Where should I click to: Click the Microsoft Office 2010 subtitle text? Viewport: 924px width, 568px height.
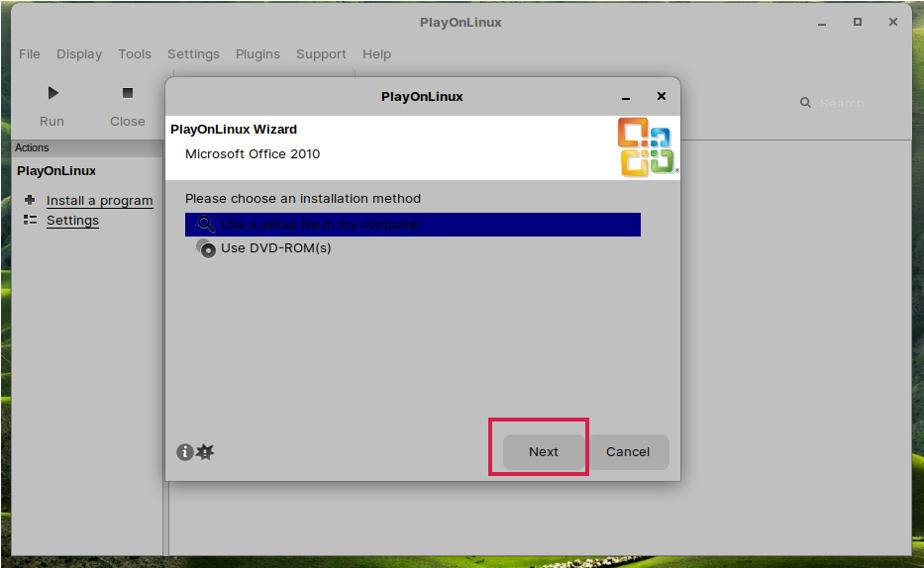(x=253, y=154)
